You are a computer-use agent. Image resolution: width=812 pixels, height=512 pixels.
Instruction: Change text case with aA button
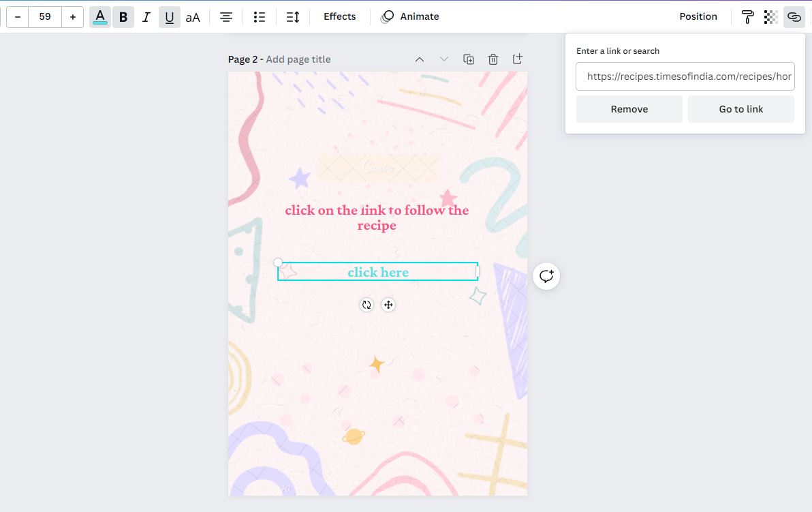click(x=193, y=17)
